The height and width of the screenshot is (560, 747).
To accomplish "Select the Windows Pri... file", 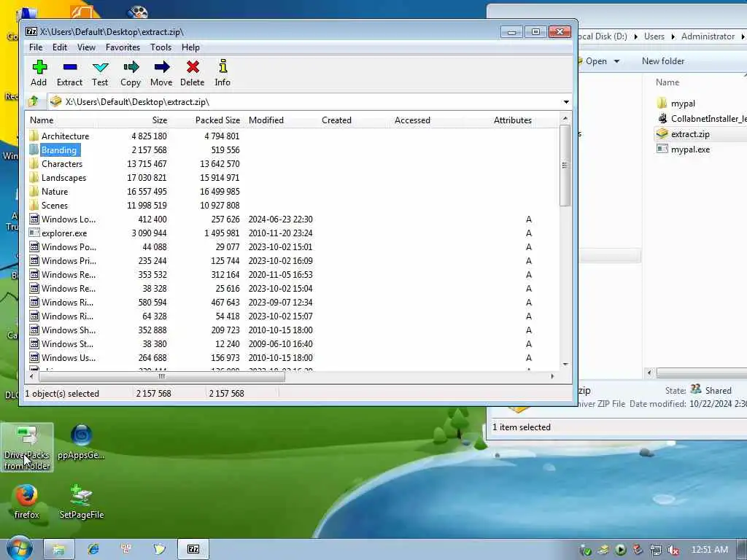I will tap(63, 261).
